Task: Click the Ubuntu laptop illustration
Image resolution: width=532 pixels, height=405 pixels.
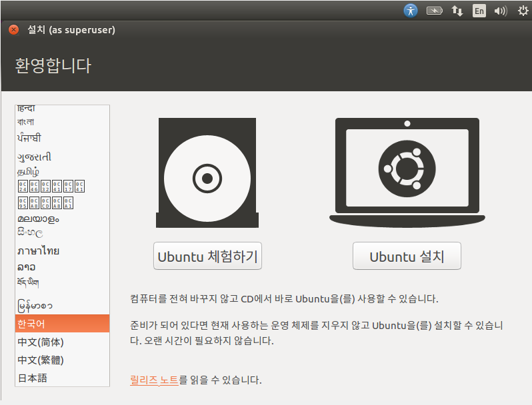Action: 407,173
